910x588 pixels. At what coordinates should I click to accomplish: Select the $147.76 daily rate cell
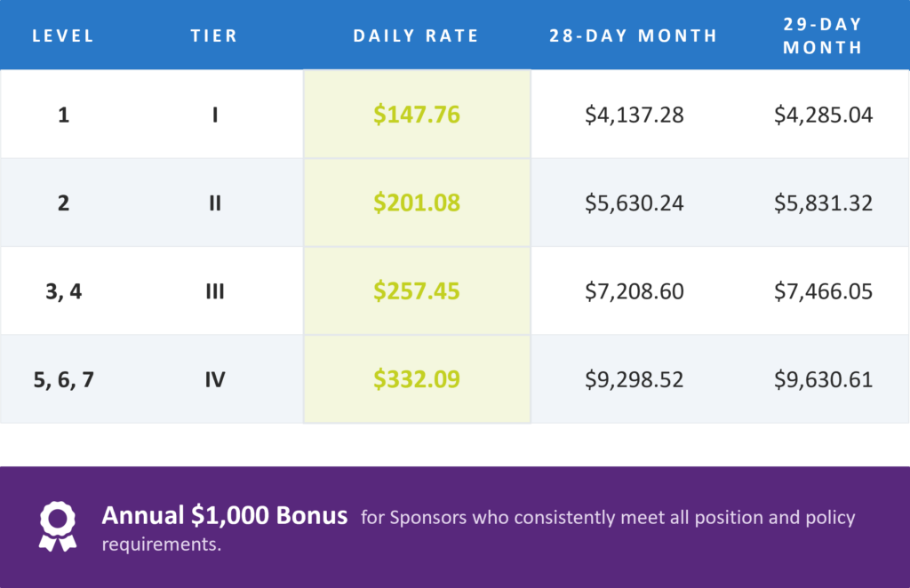click(417, 115)
